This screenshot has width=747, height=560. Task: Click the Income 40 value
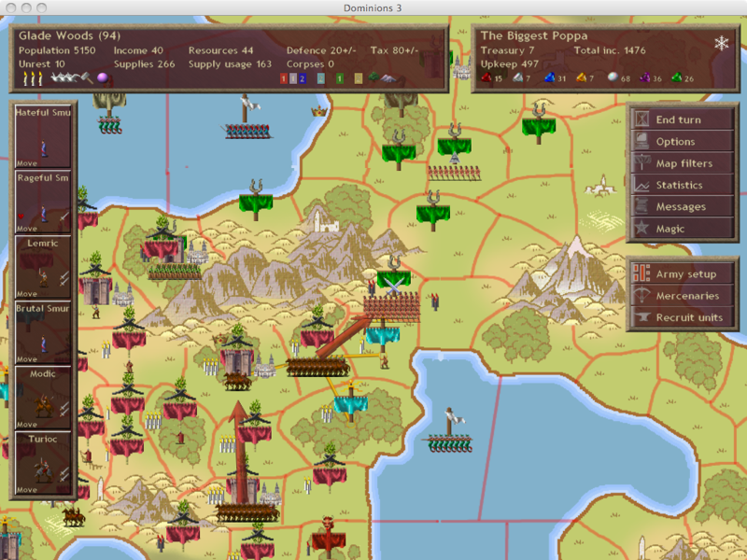(138, 50)
